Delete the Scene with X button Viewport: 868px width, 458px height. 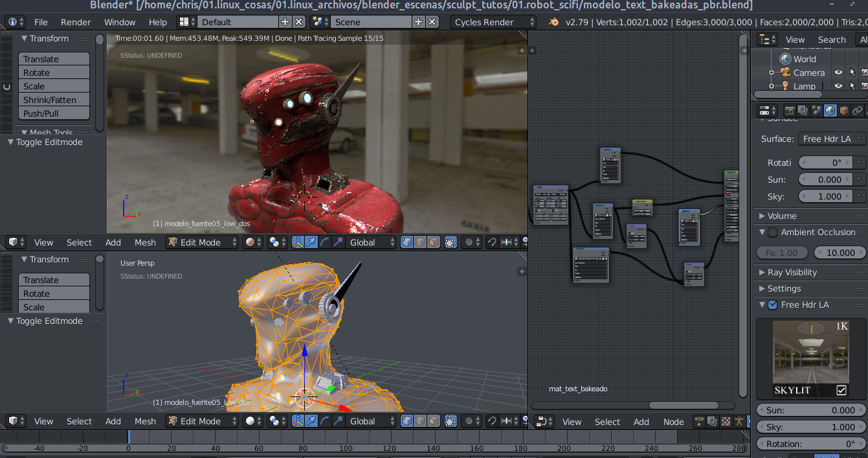(432, 22)
